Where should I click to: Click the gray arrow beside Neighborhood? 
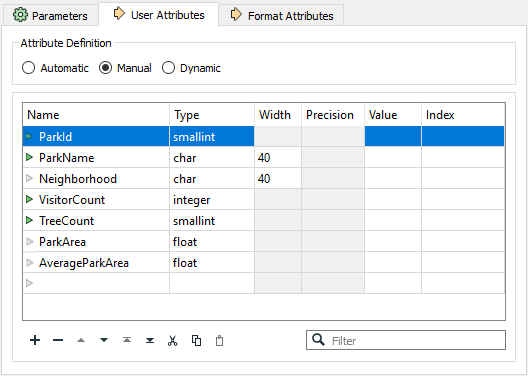(29, 178)
